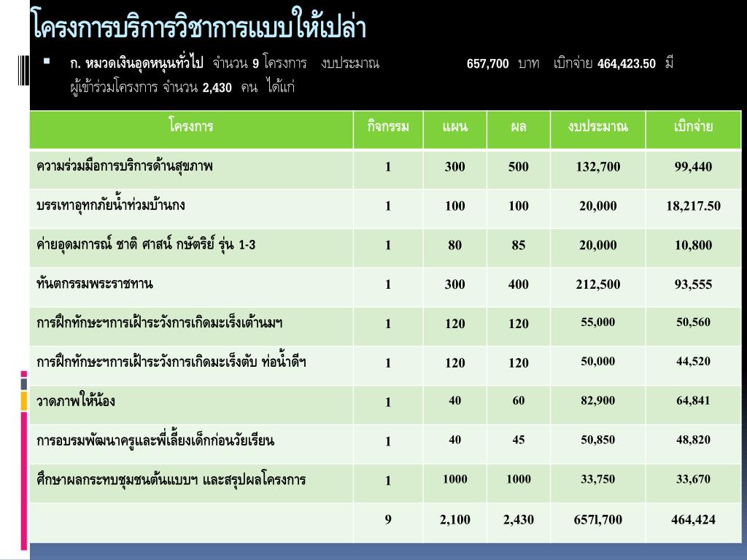The height and width of the screenshot is (560, 747).
Task: Click disbursed value 10,800
Action: pos(693,245)
